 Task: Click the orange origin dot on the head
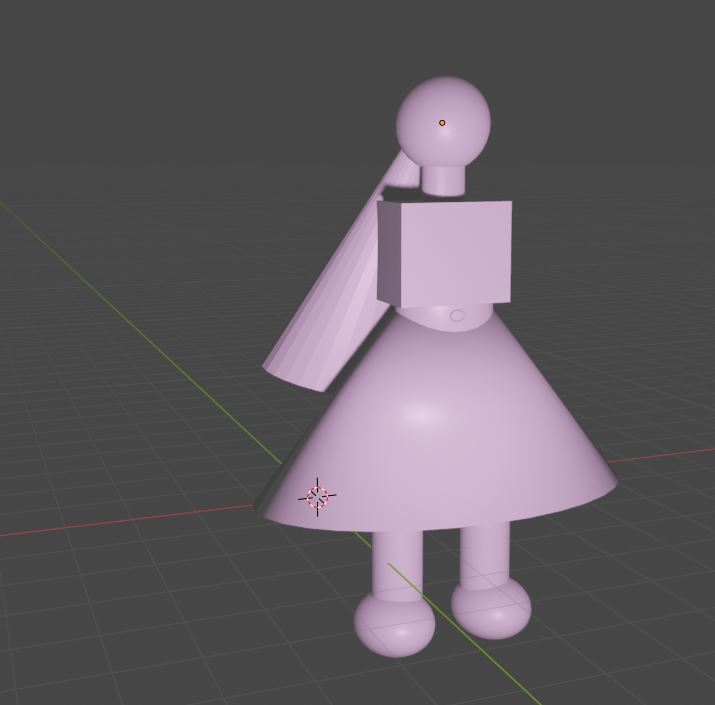coord(442,123)
